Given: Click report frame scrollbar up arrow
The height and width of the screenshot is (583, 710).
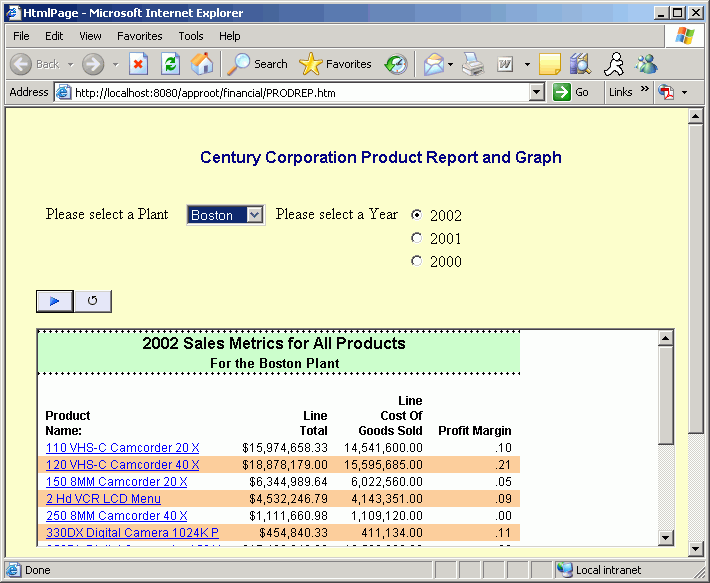Looking at the screenshot, I should click(x=665, y=338).
